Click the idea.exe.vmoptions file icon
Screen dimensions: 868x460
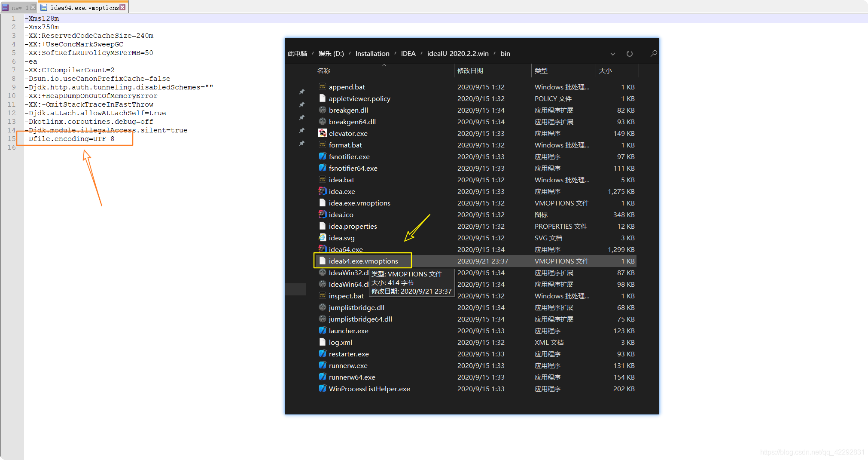point(322,203)
